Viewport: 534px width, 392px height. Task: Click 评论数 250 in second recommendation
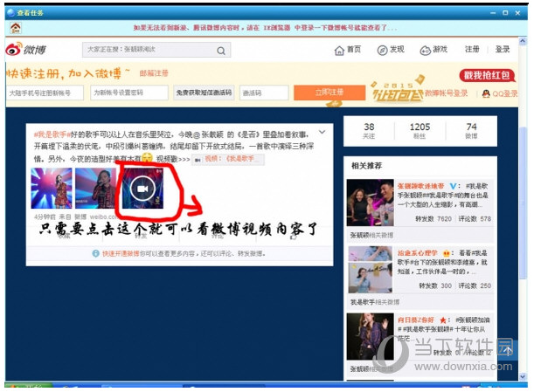(475, 285)
